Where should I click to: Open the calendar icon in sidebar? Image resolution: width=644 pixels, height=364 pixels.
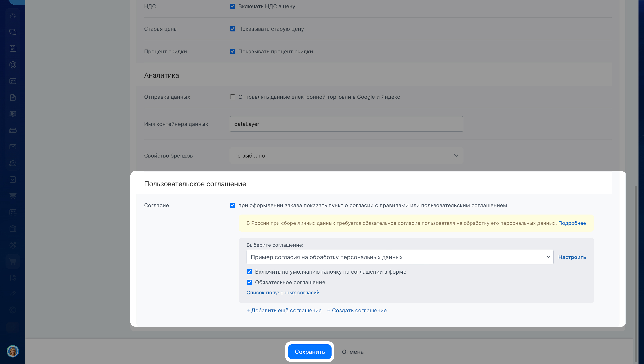point(13,81)
